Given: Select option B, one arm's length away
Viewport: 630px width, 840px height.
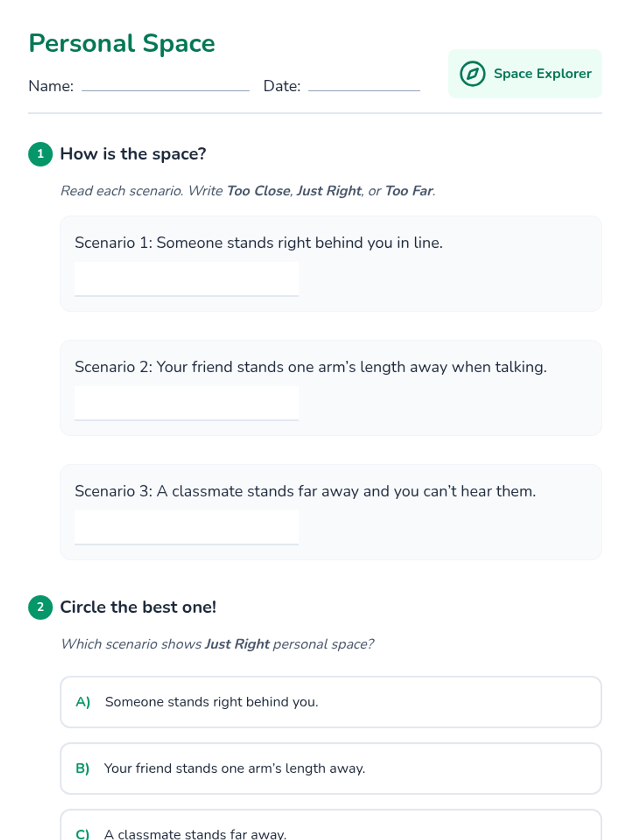Looking at the screenshot, I should (331, 768).
